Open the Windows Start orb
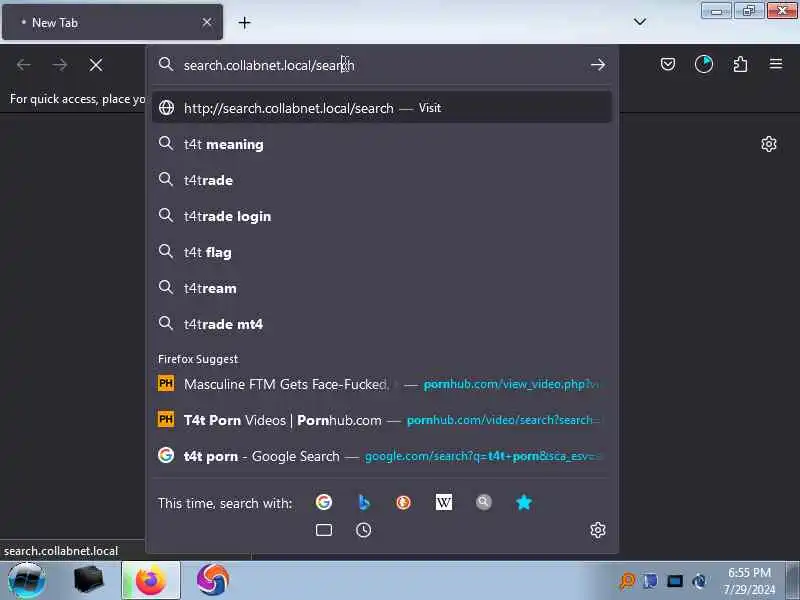 [x=27, y=581]
